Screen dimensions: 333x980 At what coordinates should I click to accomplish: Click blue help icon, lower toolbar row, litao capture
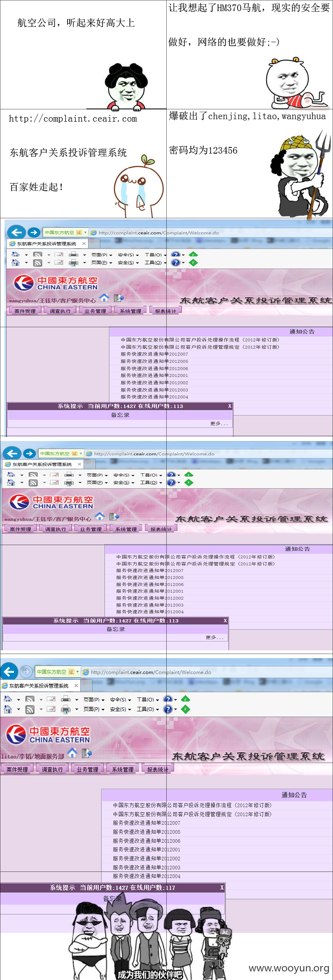pyautogui.click(x=168, y=709)
